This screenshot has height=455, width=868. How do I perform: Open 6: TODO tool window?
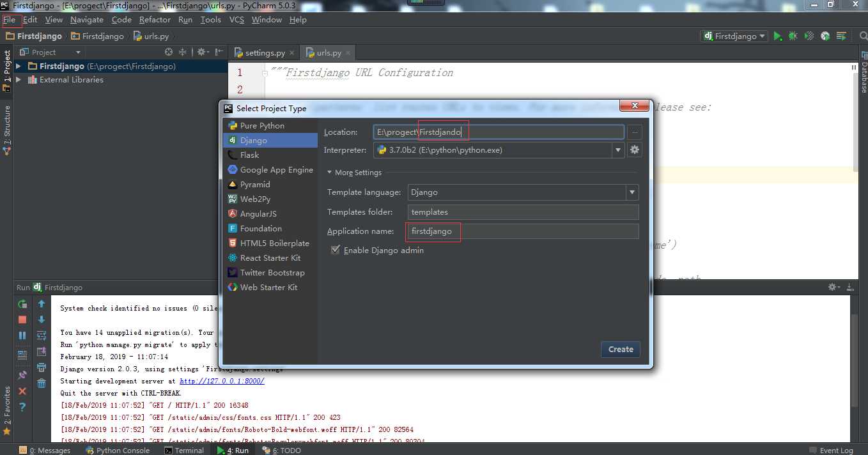[x=282, y=451]
